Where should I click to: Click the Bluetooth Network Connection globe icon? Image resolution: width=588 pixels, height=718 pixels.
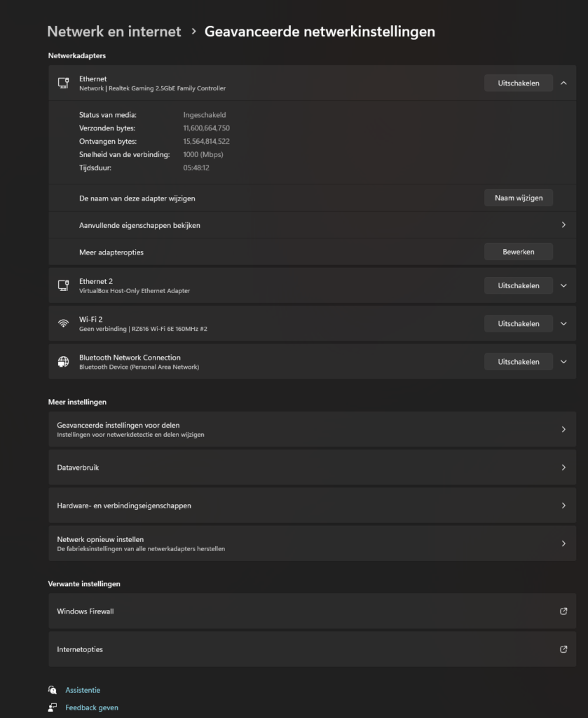click(63, 361)
